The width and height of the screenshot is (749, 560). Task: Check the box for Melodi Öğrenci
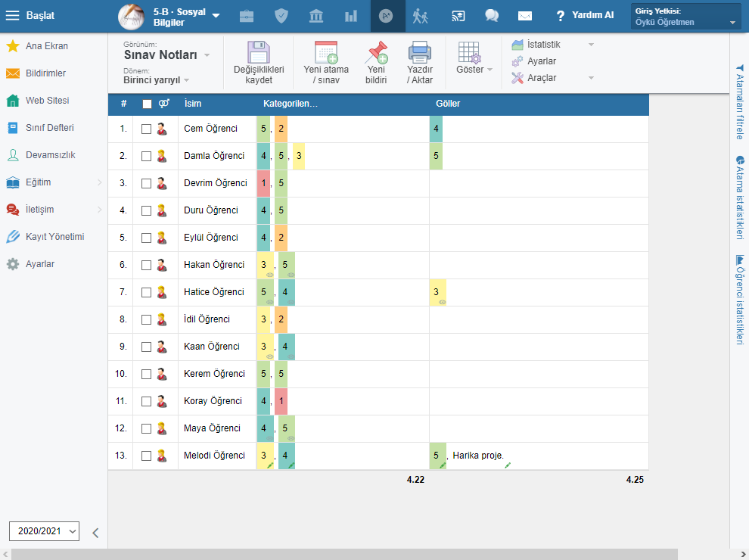pos(147,456)
